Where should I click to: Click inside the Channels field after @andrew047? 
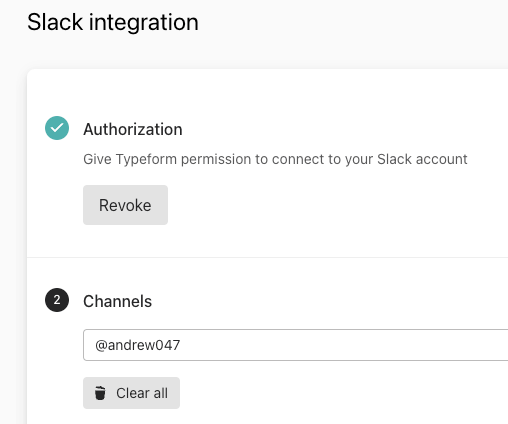pos(333,345)
